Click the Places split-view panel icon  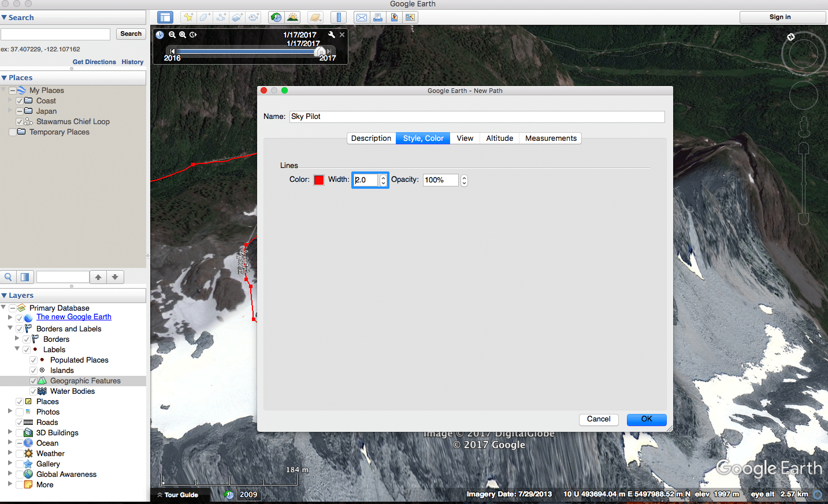click(x=25, y=277)
